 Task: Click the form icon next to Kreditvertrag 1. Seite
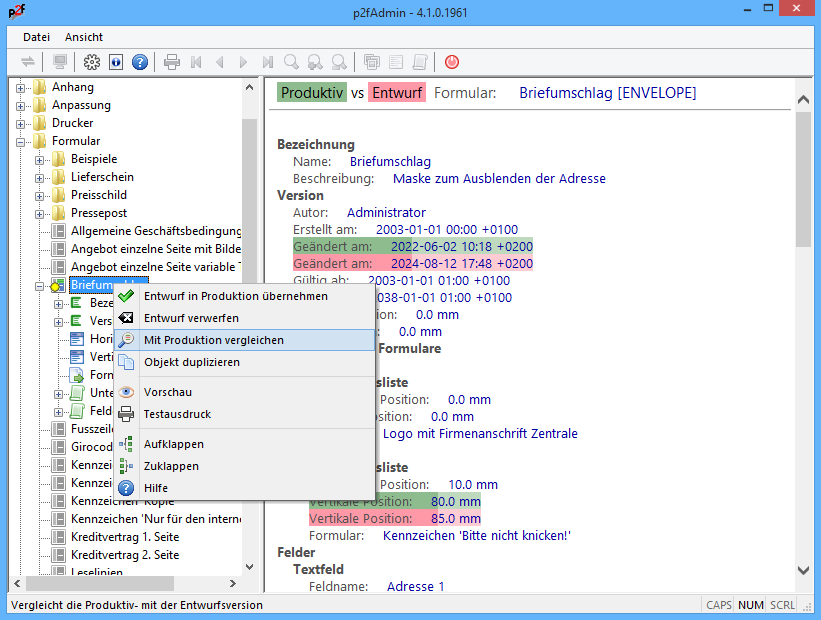58,537
